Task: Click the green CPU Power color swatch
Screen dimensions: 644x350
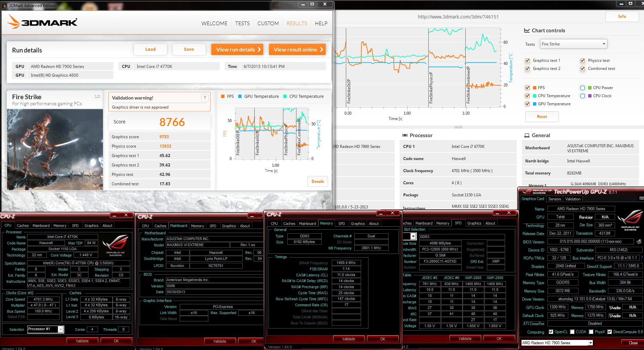Action: click(590, 88)
